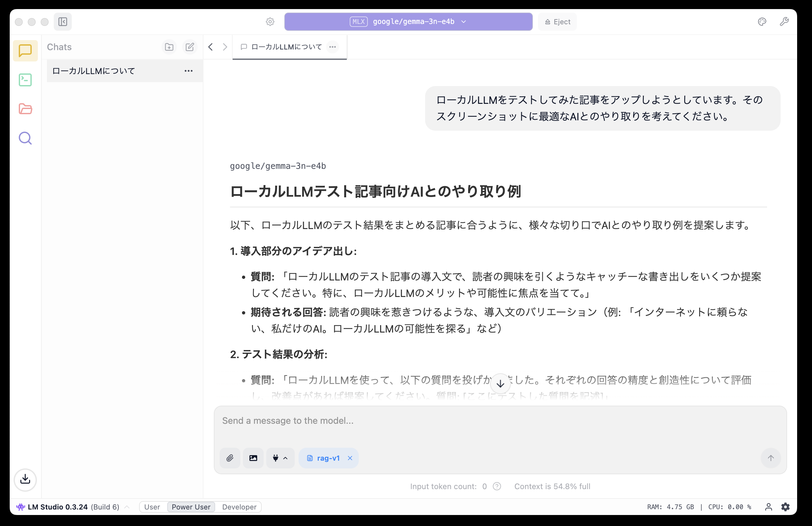Viewport: 812px width, 526px height.
Task: Click the LM Studio 0.3.24 version label
Action: pos(57,507)
